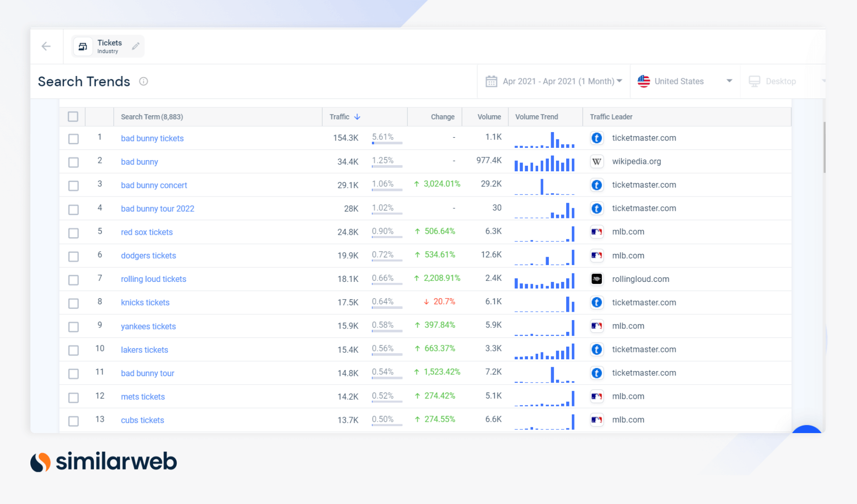Select the knicks tickets checkbox
The image size is (857, 504).
73,303
